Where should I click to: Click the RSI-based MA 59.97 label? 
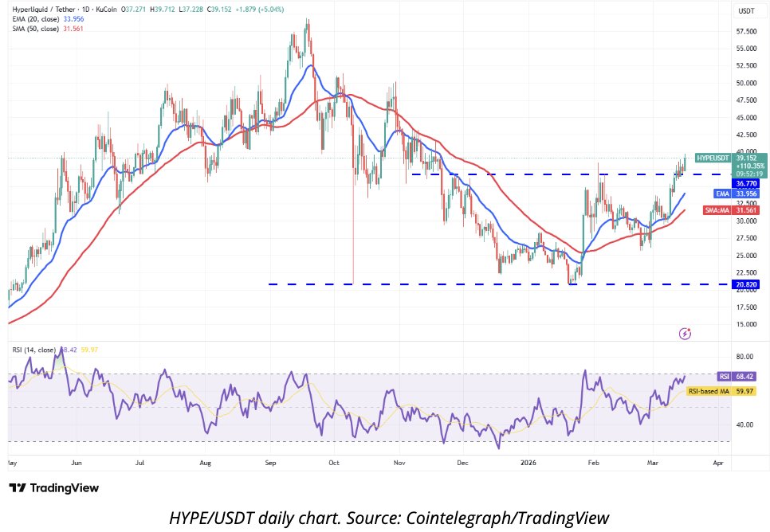click(721, 391)
